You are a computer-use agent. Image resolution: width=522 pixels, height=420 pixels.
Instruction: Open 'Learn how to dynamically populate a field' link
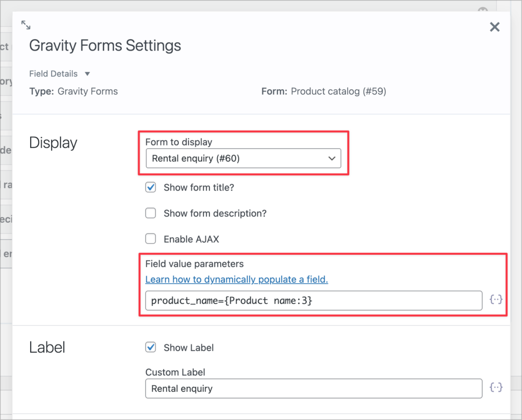point(237,279)
